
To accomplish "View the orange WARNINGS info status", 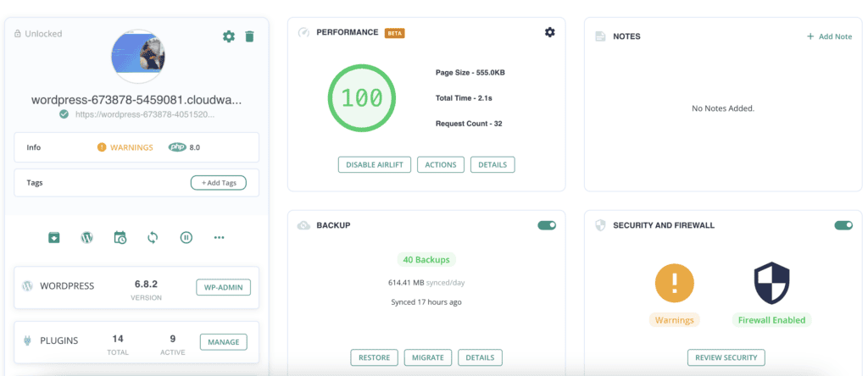I will pos(125,147).
